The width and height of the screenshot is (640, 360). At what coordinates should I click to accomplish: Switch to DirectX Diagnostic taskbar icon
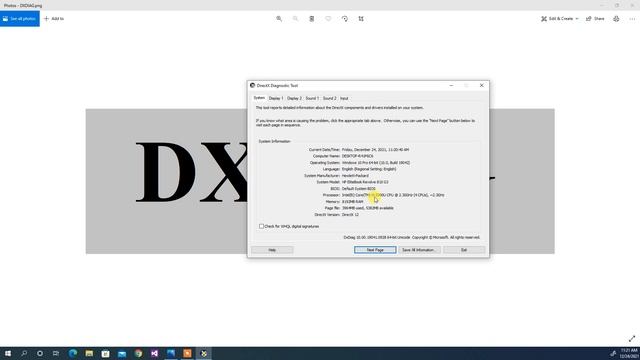[x=204, y=353]
